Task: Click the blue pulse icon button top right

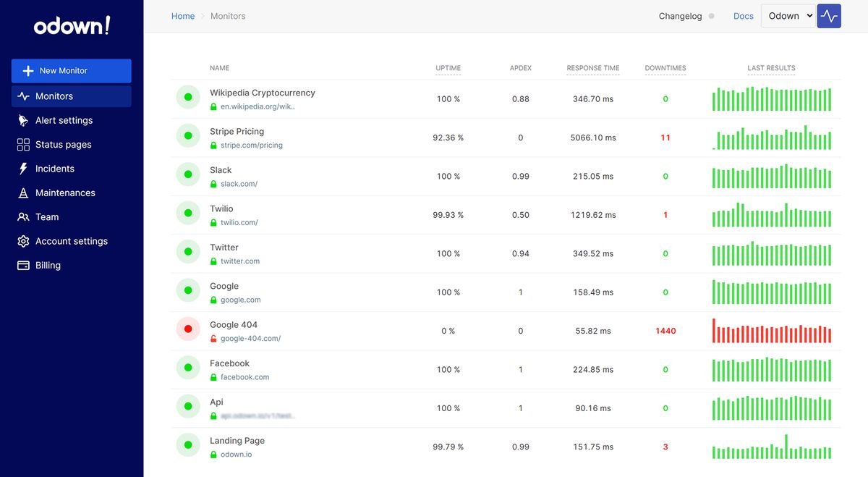Action: pos(829,16)
